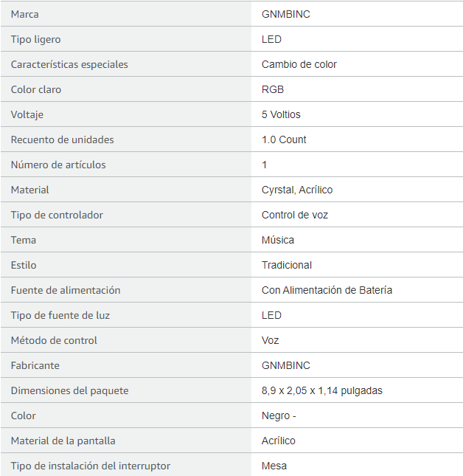This screenshot has width=463, height=476.
Task: Select the 'Mesa' installation type value
Action: (x=274, y=466)
